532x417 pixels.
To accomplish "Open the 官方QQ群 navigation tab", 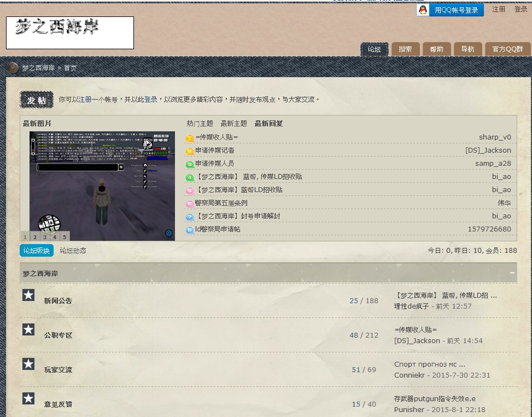I will click(507, 49).
